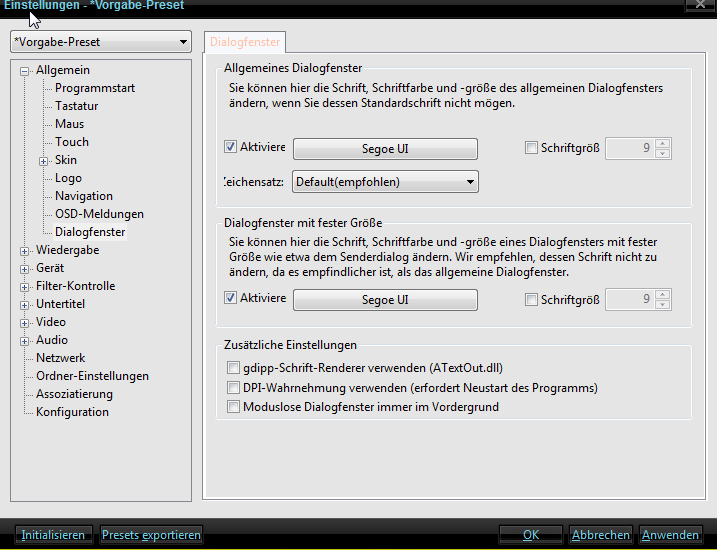Select Programmstart in the settings tree

95,88
